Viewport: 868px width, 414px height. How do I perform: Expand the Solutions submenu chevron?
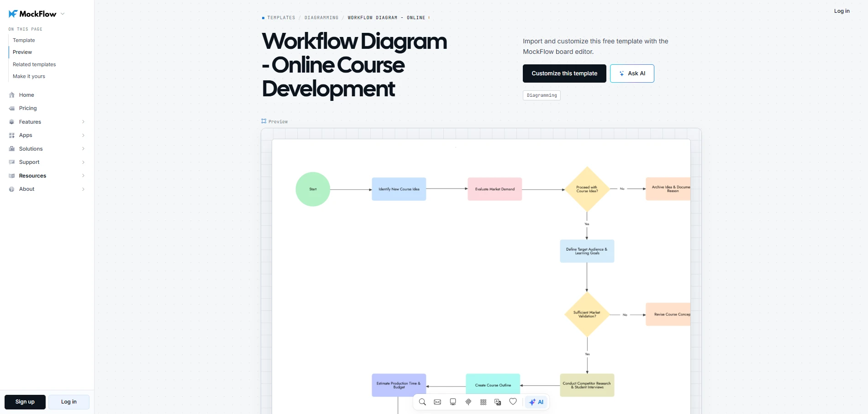(83, 149)
